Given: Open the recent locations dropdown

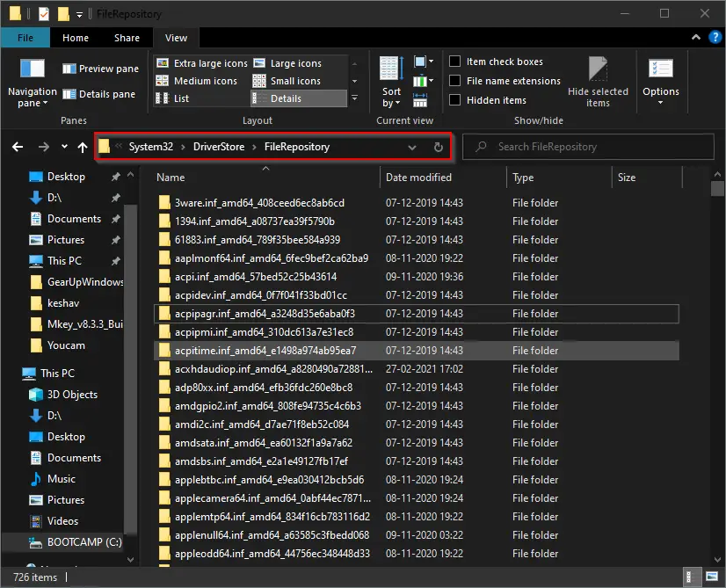Looking at the screenshot, I should tap(64, 147).
